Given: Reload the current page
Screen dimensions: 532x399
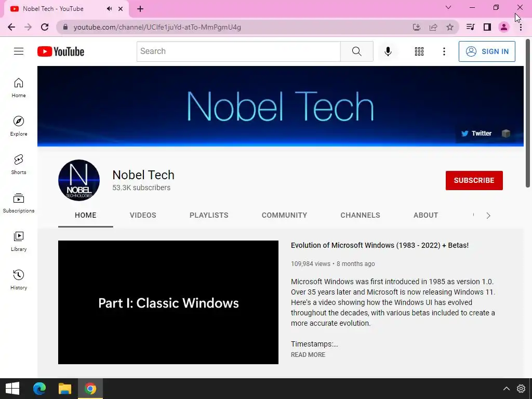Looking at the screenshot, I should click(x=45, y=27).
